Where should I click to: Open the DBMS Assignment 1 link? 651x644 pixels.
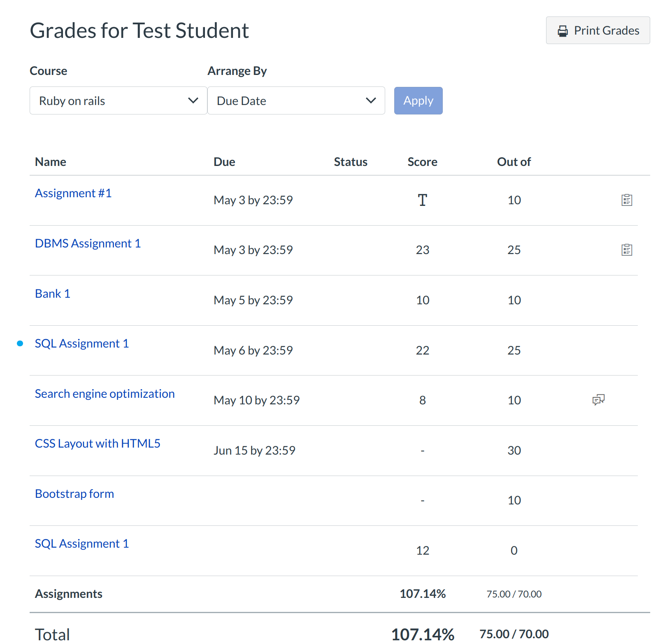point(88,243)
